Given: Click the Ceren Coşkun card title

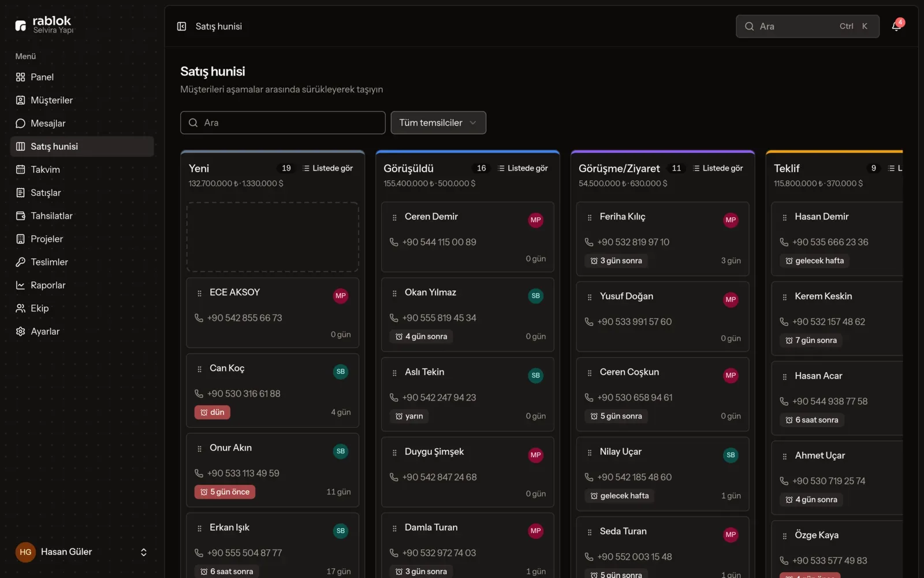Looking at the screenshot, I should click(x=629, y=372).
